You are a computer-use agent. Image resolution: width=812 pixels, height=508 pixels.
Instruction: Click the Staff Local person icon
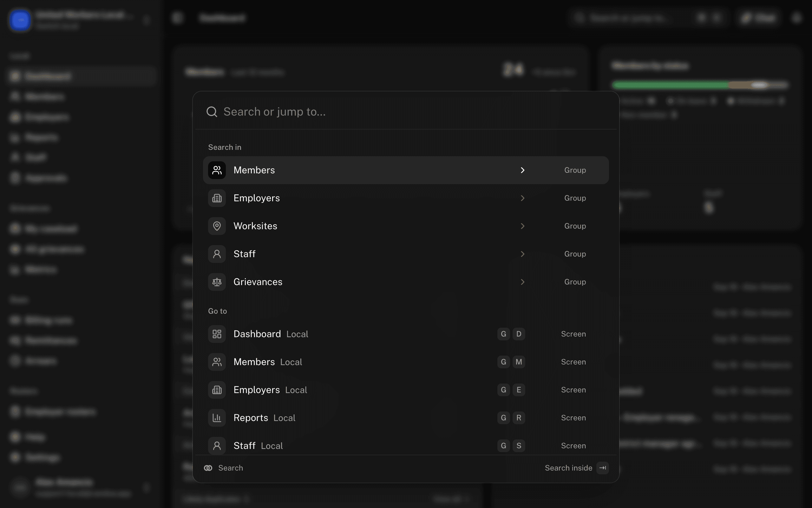point(217,445)
